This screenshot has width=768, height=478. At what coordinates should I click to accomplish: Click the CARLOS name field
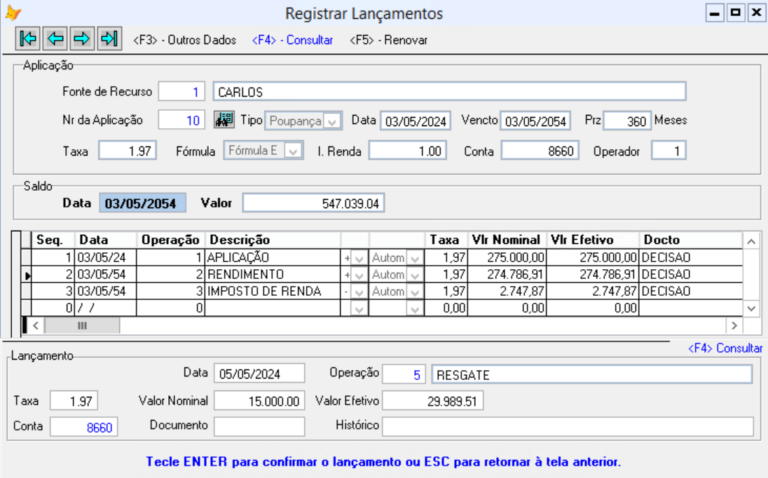coord(449,92)
